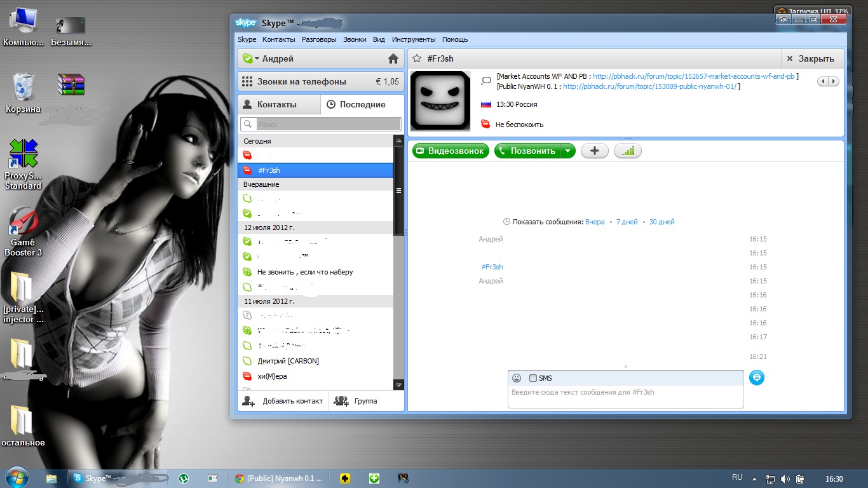Click the blue send message button
868x488 pixels.
[x=756, y=377]
